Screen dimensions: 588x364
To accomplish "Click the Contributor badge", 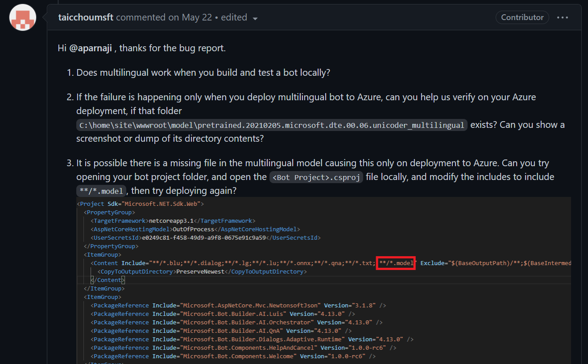I will tap(522, 17).
